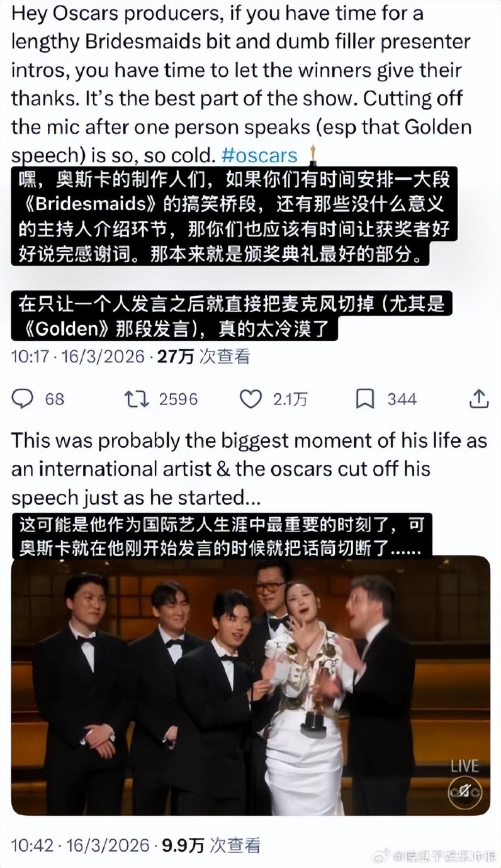501x868 pixels.
Task: Click the retweet arrows icon
Action: point(137,399)
